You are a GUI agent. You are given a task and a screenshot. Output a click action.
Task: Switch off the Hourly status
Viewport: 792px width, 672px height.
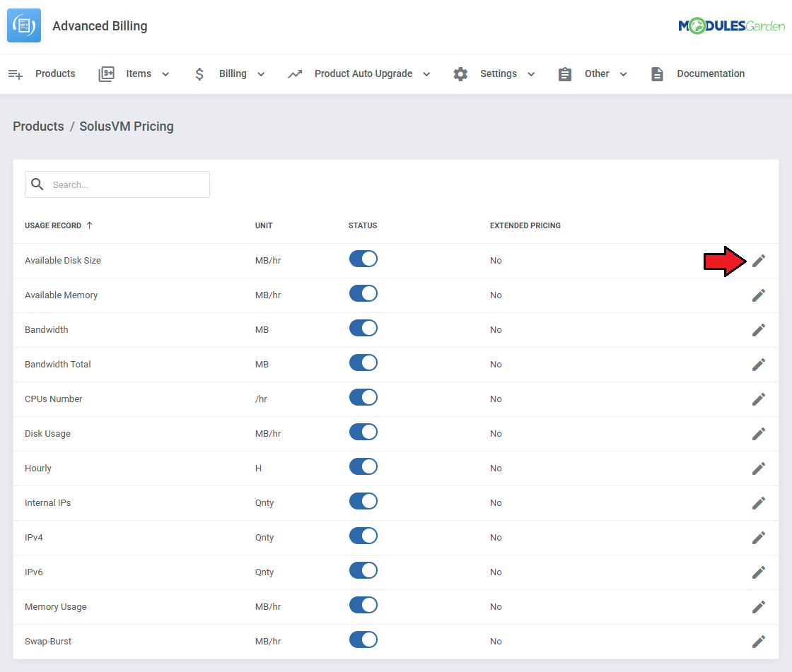tap(363, 466)
